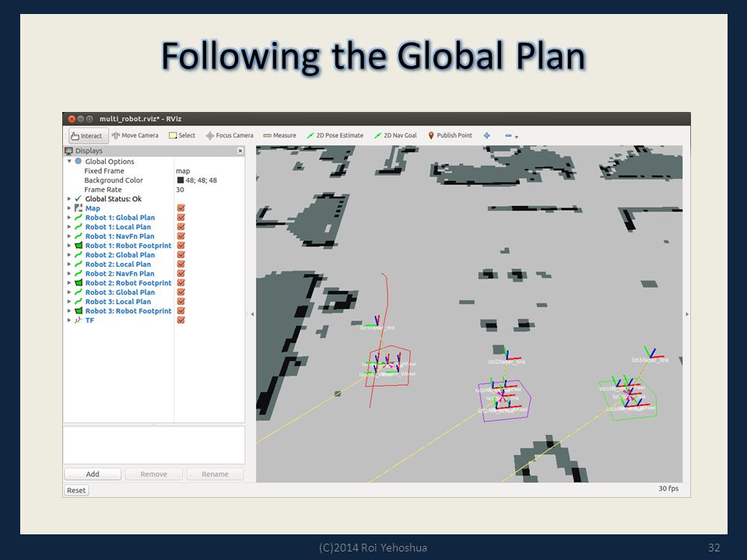Screen dimensions: 747x560
Task: Choose the Select tool
Action: 182,135
